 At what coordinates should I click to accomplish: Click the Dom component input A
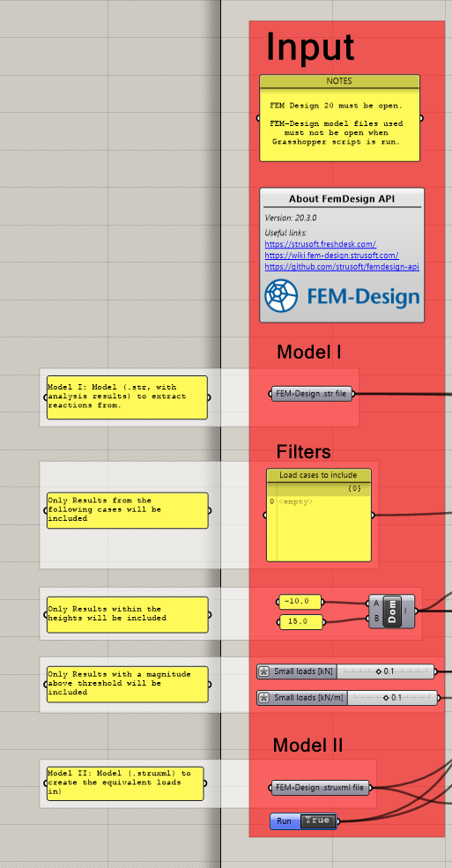377,603
